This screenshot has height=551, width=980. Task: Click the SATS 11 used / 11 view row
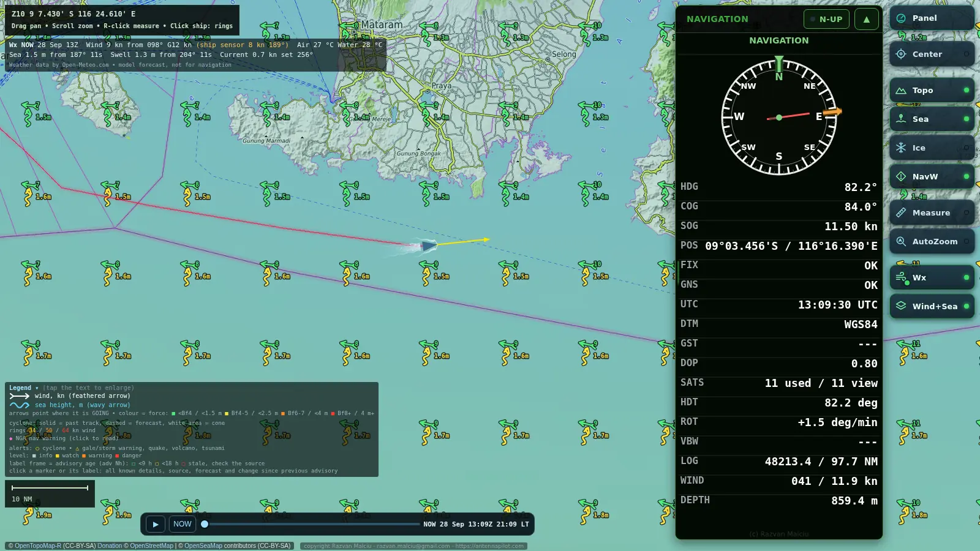pyautogui.click(x=778, y=383)
